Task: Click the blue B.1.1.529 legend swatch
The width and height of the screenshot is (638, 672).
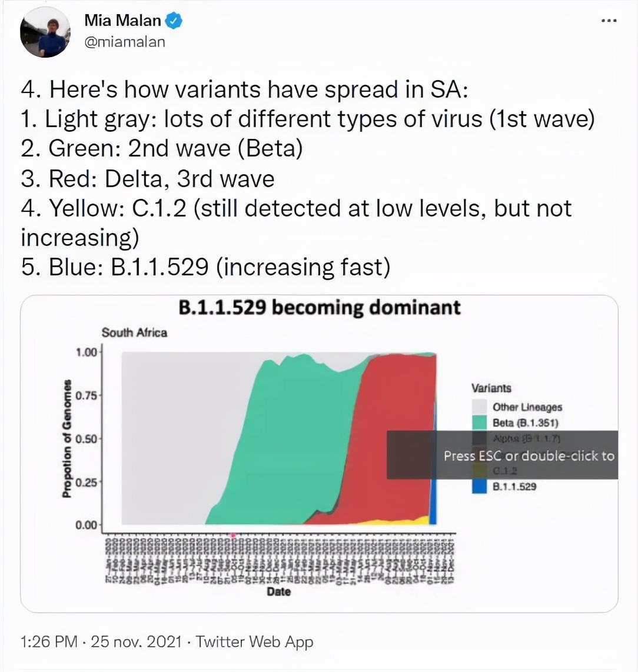Action: coord(480,486)
